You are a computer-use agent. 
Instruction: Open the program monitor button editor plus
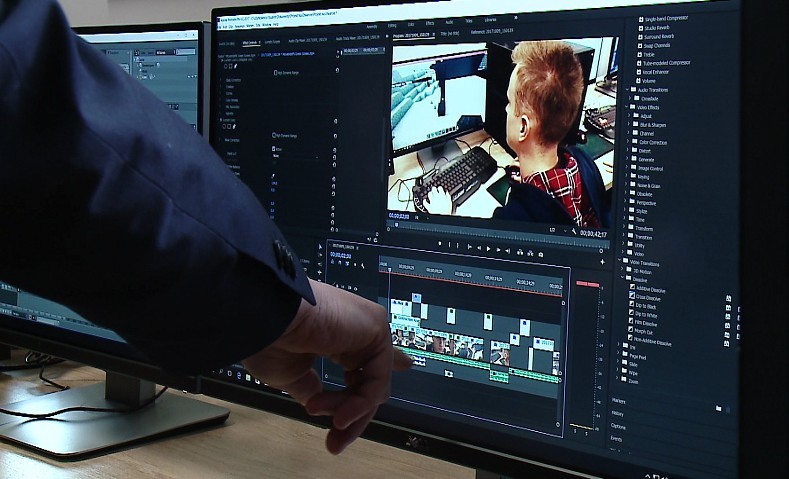pyautogui.click(x=602, y=262)
